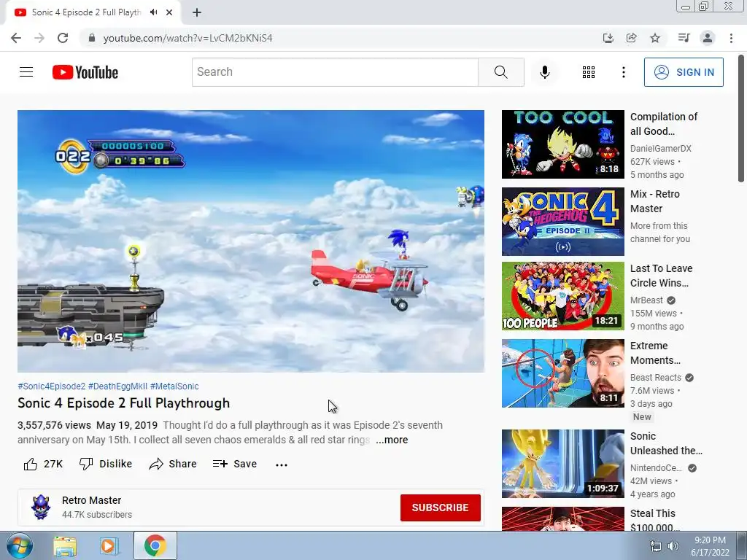The image size is (747, 560).
Task: Click the magnifier search button
Action: pos(500,72)
